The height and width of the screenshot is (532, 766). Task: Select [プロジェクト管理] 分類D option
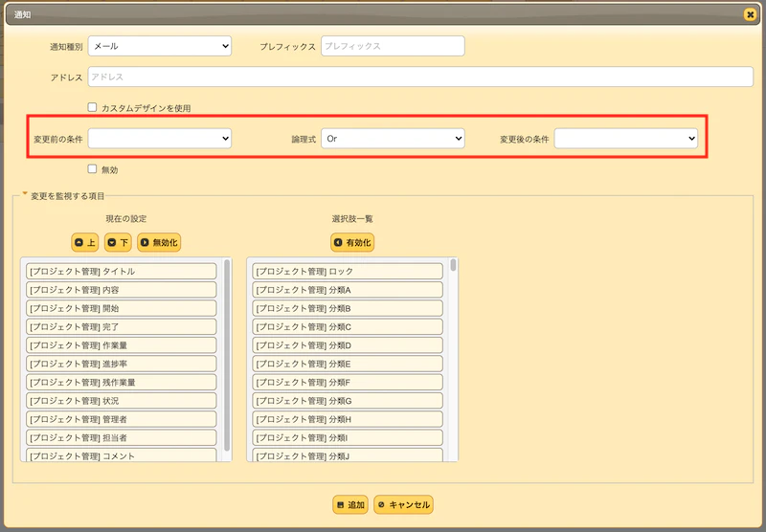348,345
